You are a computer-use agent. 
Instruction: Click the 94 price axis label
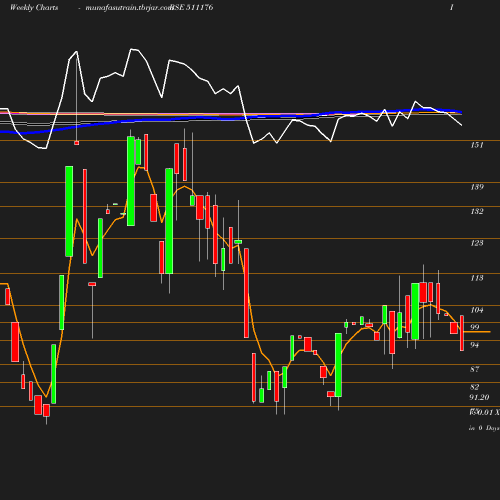click(474, 345)
